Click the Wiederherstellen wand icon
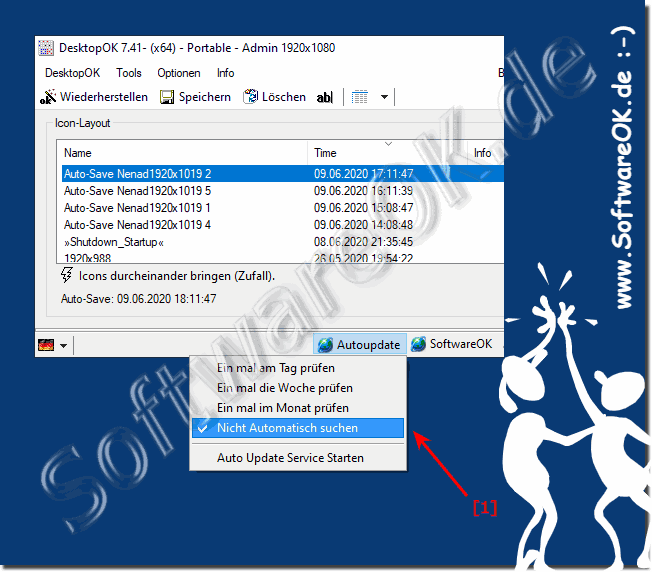Viewport: 652px width, 572px height. (48, 97)
